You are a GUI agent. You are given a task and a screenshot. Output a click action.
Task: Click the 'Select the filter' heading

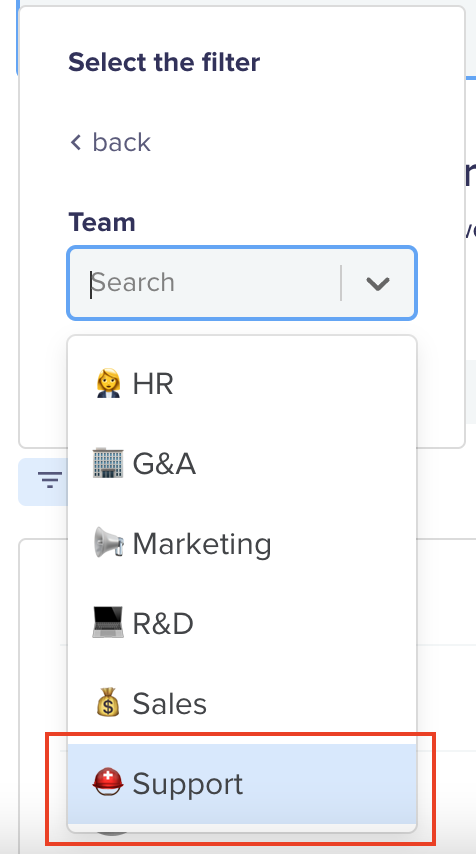164,62
